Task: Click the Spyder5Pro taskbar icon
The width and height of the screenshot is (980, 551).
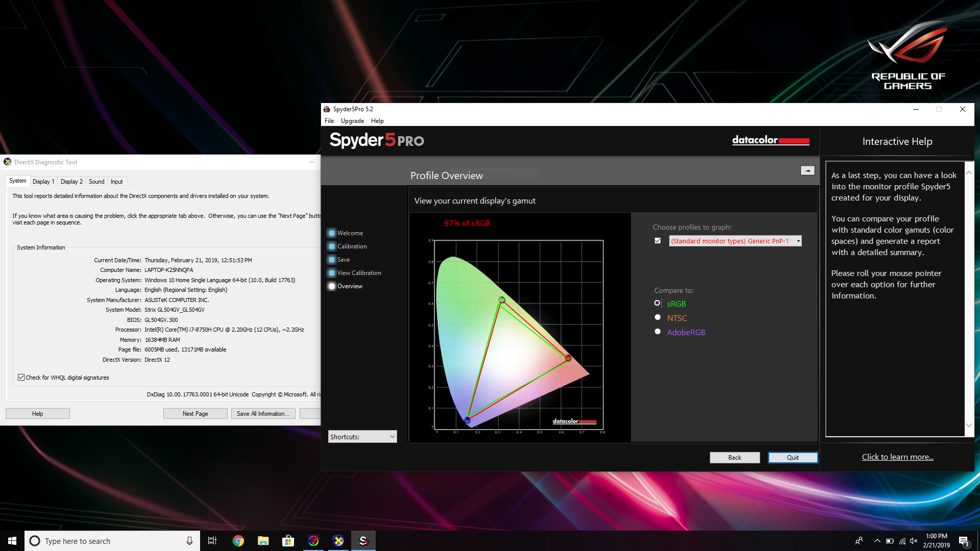Action: pyautogui.click(x=363, y=541)
